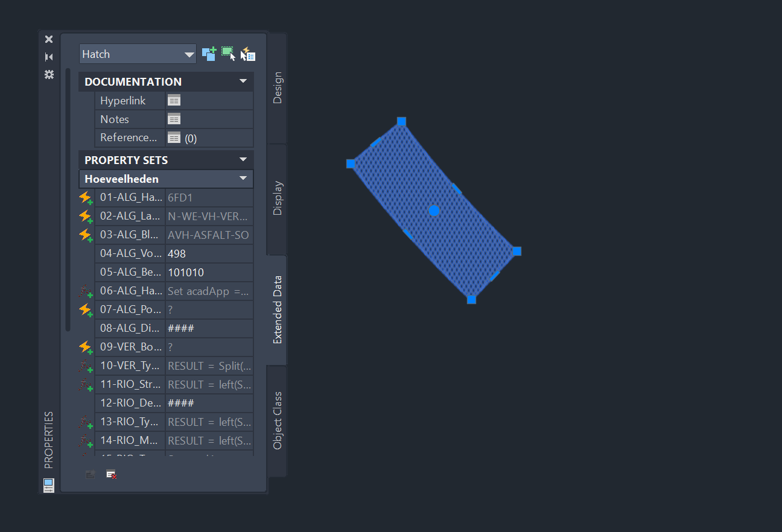The image size is (782, 532).
Task: Click the lightning icon beside 01-ALG_Ha
Action: click(86, 197)
